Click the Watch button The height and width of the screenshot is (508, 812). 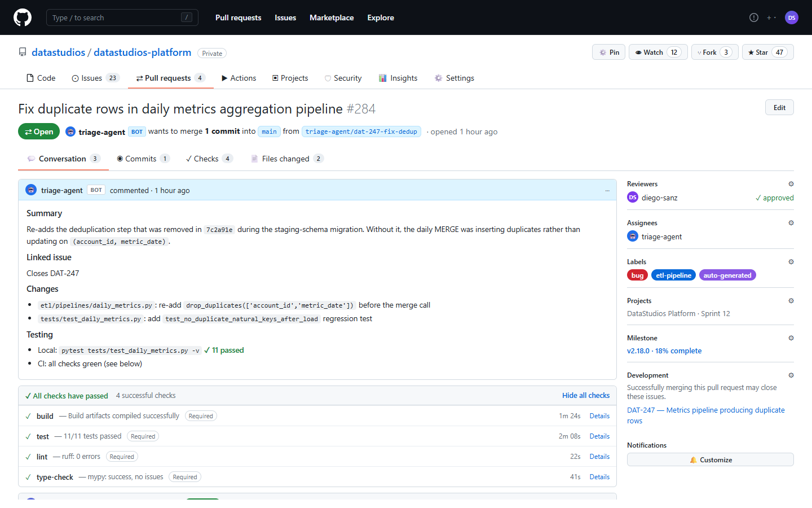[x=658, y=52]
